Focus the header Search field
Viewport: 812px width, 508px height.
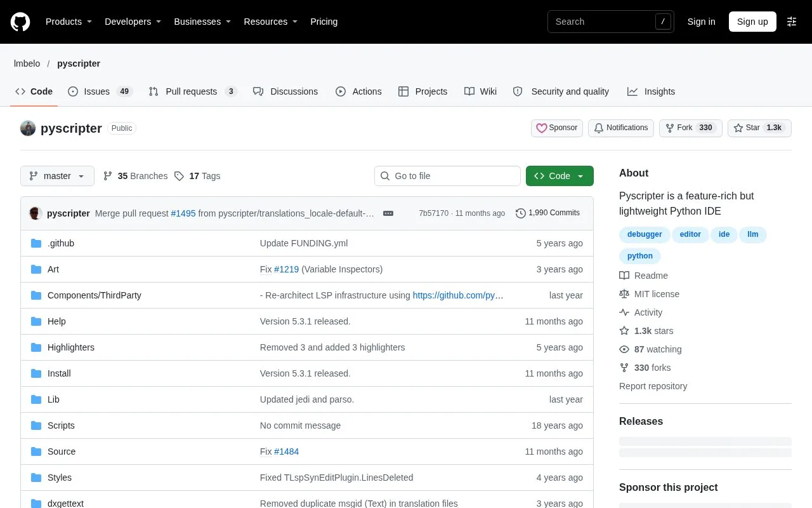tap(610, 22)
